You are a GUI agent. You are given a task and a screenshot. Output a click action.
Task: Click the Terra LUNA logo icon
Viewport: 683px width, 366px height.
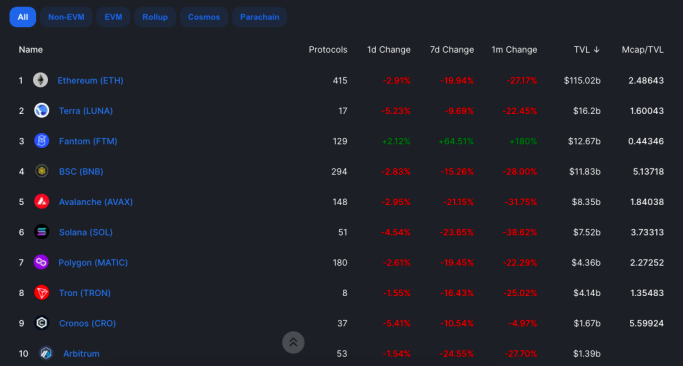click(42, 111)
